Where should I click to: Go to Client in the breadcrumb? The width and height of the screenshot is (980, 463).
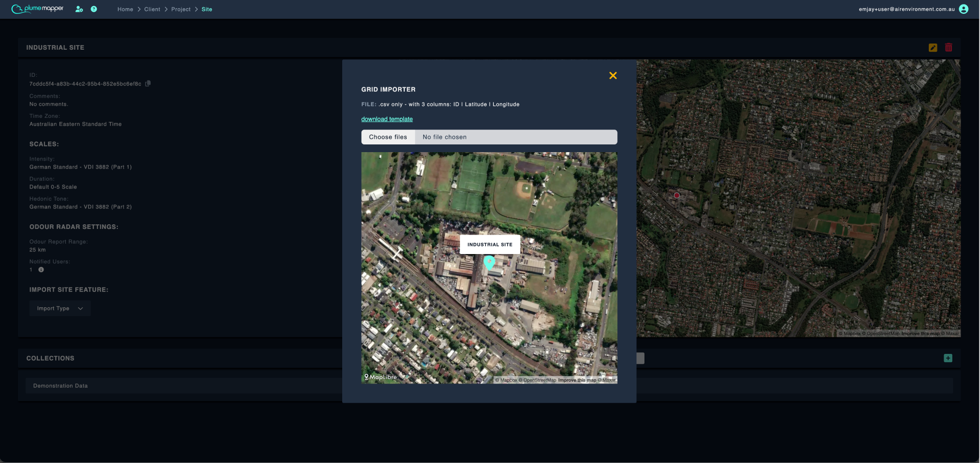[x=152, y=9]
